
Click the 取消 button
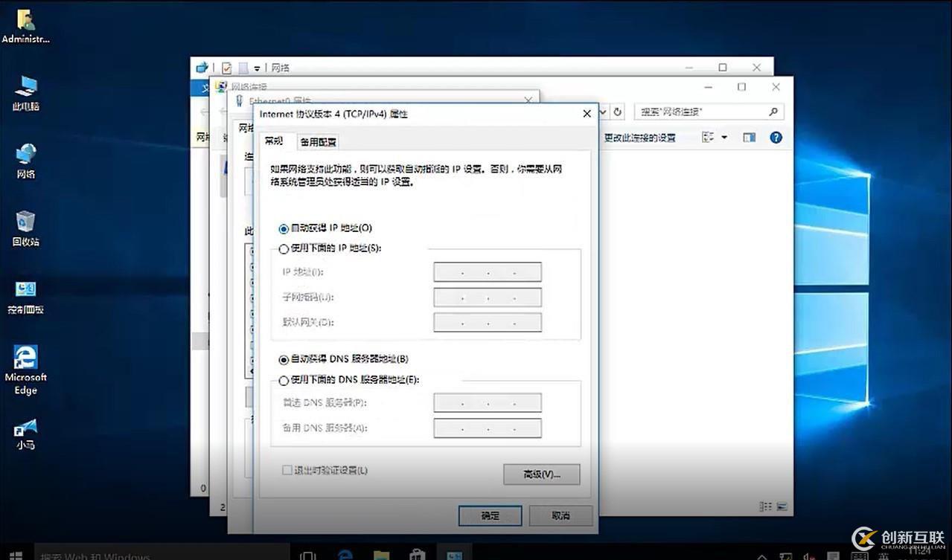(x=560, y=515)
